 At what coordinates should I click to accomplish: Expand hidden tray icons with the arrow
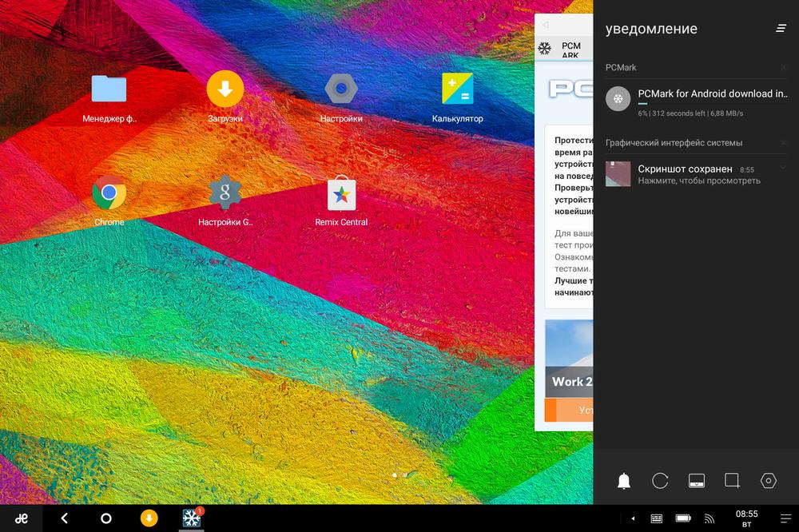click(633, 518)
